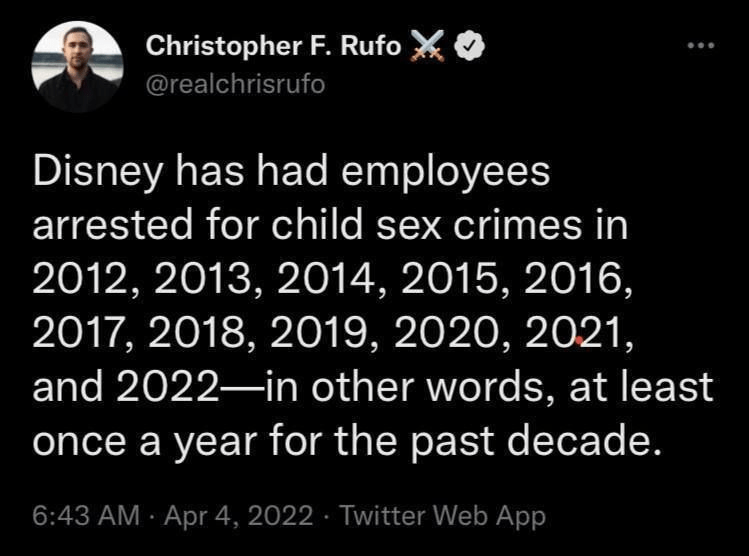The width and height of the screenshot is (749, 556).
Task: Click the crossed swords emoji
Action: click(x=428, y=46)
